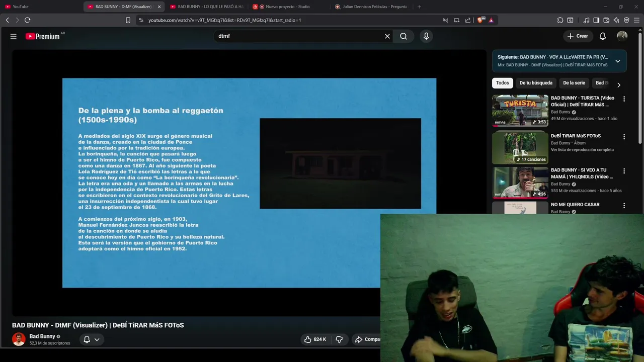Like the video (824 K)
Screen dimensions: 644x362
315,339
